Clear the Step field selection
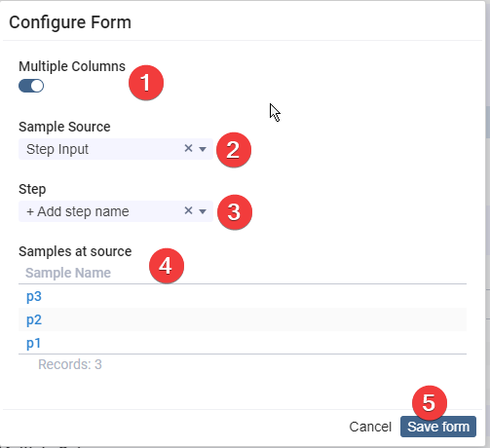The image size is (490, 448). pos(188,210)
